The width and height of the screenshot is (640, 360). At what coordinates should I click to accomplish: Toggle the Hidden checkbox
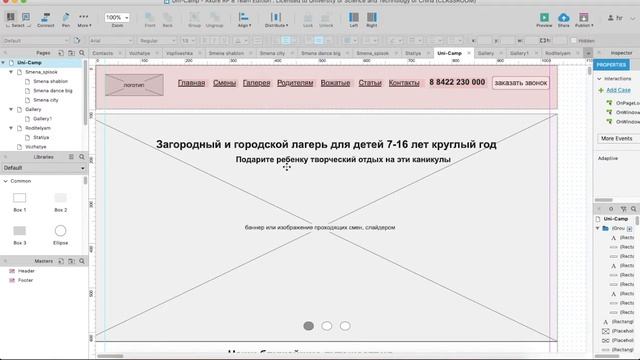573,40
